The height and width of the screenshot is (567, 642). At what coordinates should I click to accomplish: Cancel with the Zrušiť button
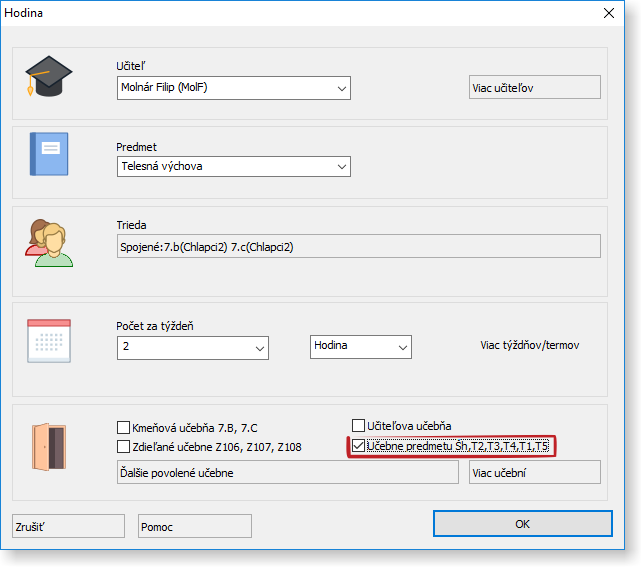point(68,527)
